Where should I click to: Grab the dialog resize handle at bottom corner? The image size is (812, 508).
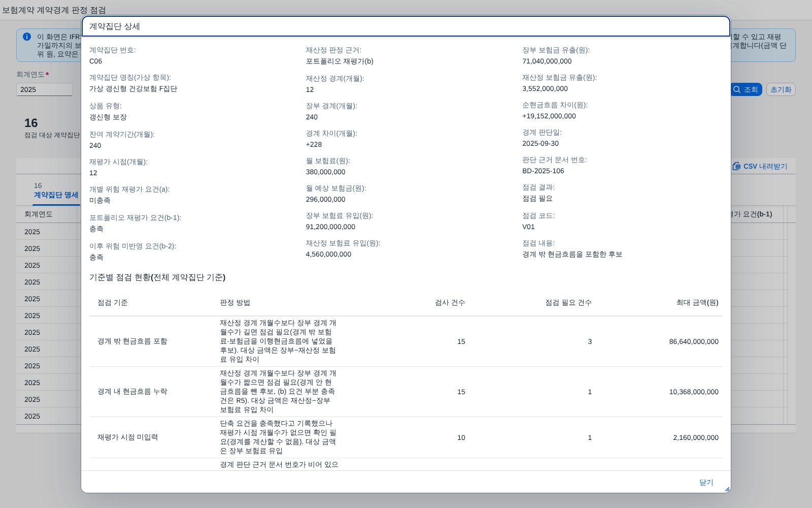[x=727, y=489]
